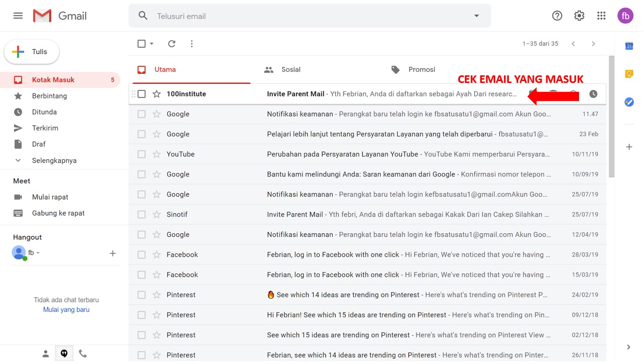Open Hangouts conversations chat icon
Image resolution: width=644 pixels, height=364 pixels.
click(x=64, y=354)
